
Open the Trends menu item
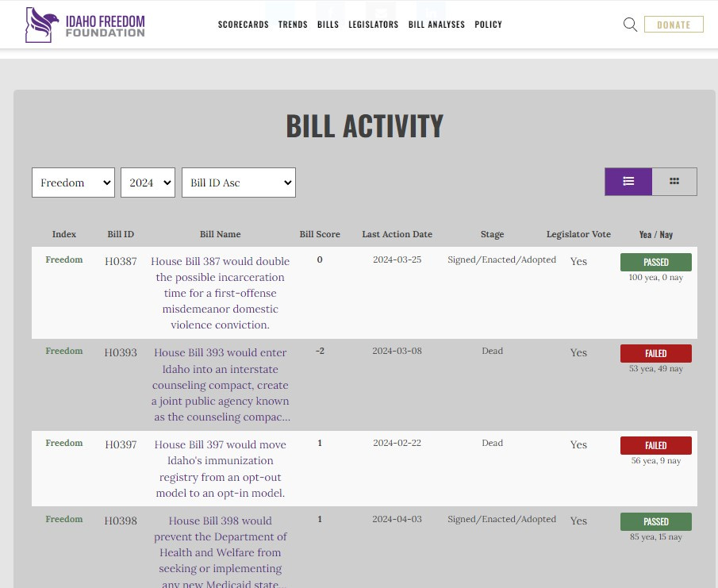pos(293,25)
